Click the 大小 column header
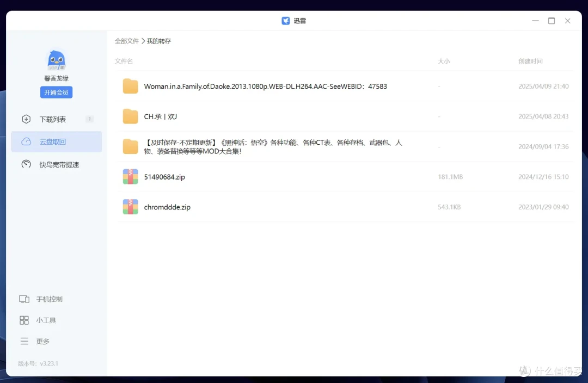 (x=444, y=61)
